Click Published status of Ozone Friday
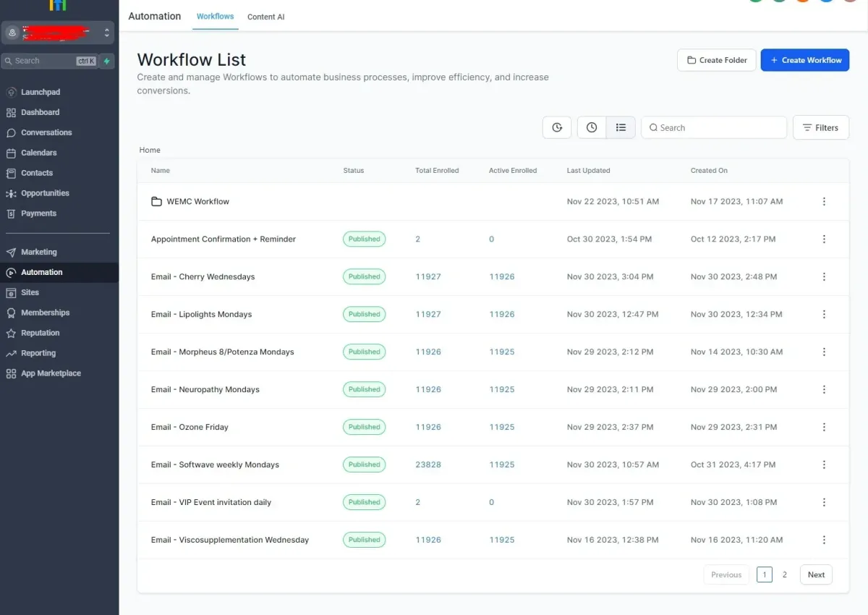Viewport: 868px width, 615px height. [364, 427]
